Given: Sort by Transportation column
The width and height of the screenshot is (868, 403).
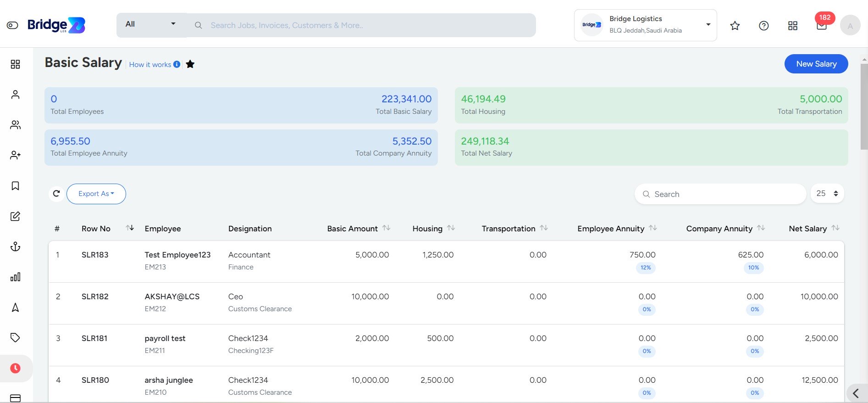Looking at the screenshot, I should pos(544,228).
